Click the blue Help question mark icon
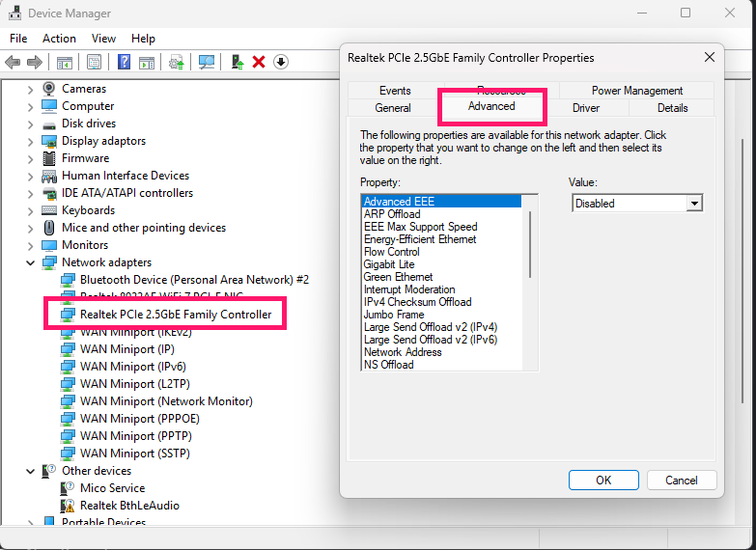 pos(124,62)
